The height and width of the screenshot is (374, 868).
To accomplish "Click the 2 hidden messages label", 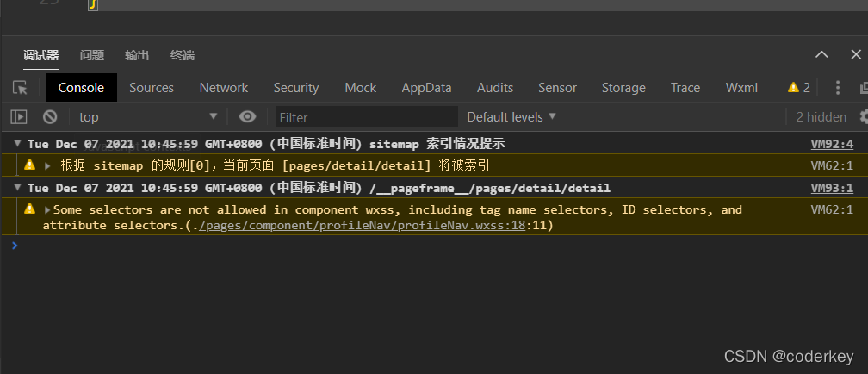I will (821, 117).
